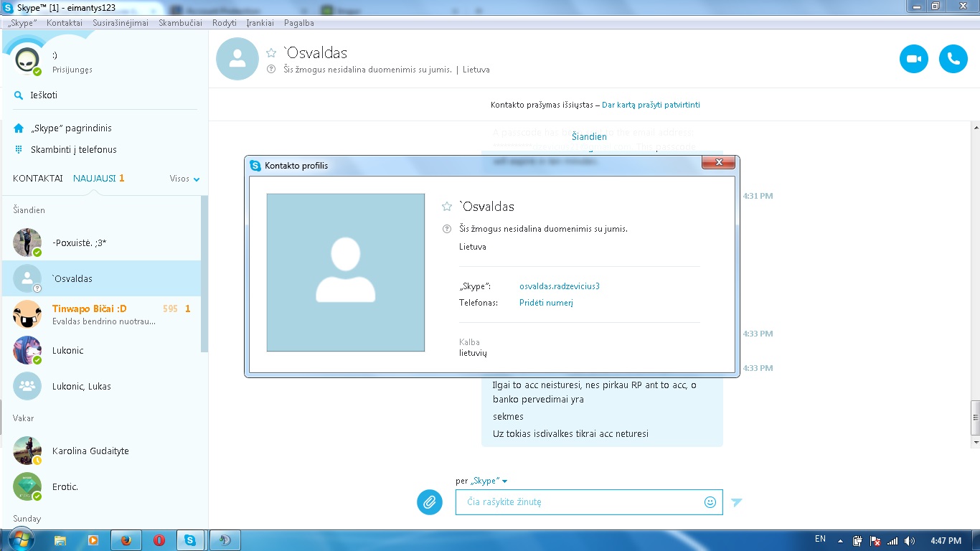The image size is (980, 551).
Task: Click the contact list scrollbar
Action: [204, 273]
